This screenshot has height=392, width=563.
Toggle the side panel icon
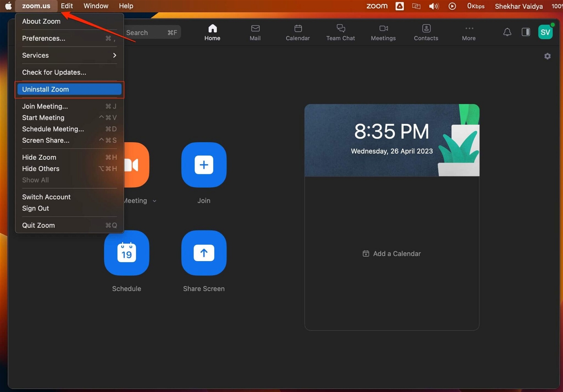(526, 32)
